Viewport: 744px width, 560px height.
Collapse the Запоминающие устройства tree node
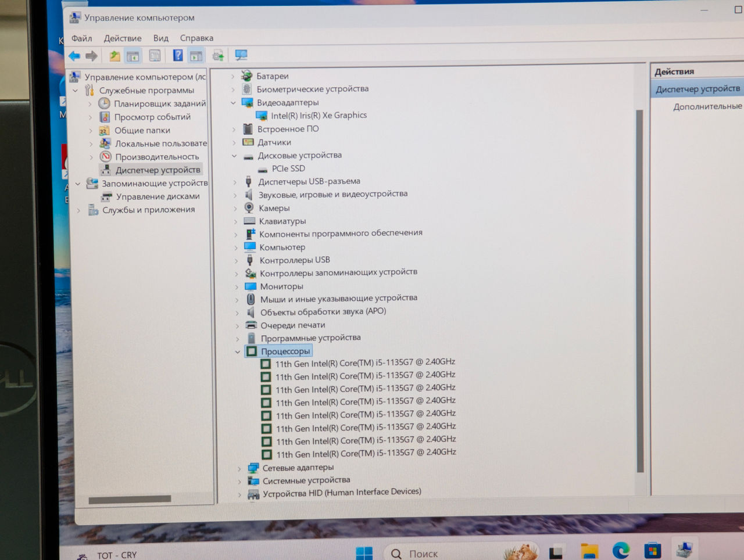77,184
